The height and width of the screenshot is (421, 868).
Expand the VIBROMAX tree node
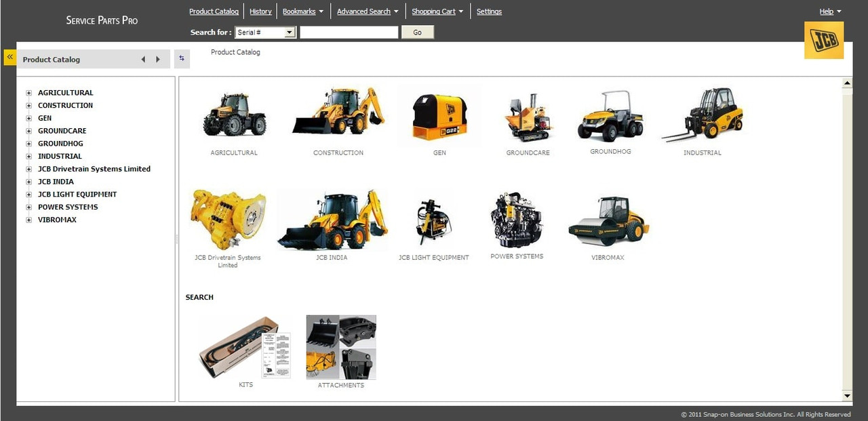click(28, 220)
